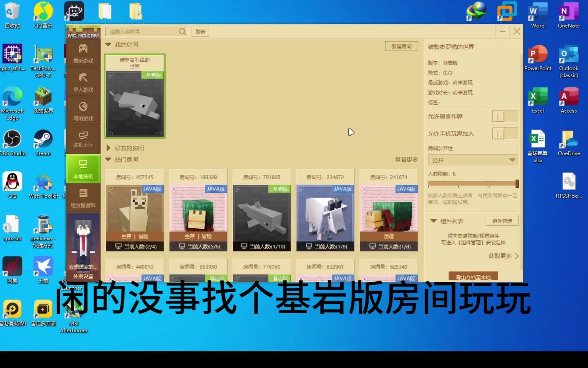Open the PowerPoint desktop shortcut
Viewport: 588px width, 368px height.
pos(538,58)
